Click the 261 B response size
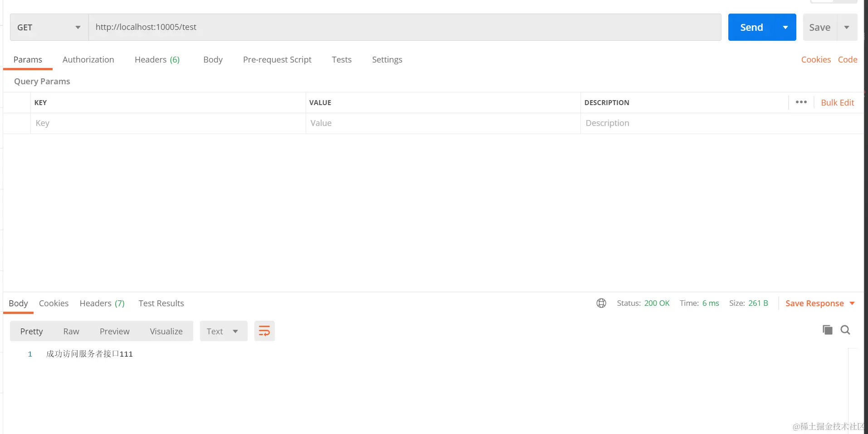This screenshot has width=868, height=434. coord(758,303)
